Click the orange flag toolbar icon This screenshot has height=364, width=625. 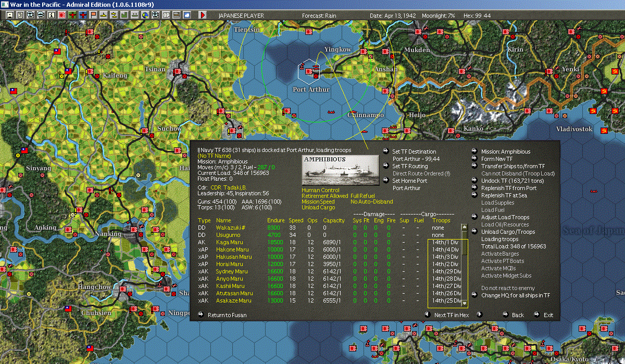coord(93,15)
